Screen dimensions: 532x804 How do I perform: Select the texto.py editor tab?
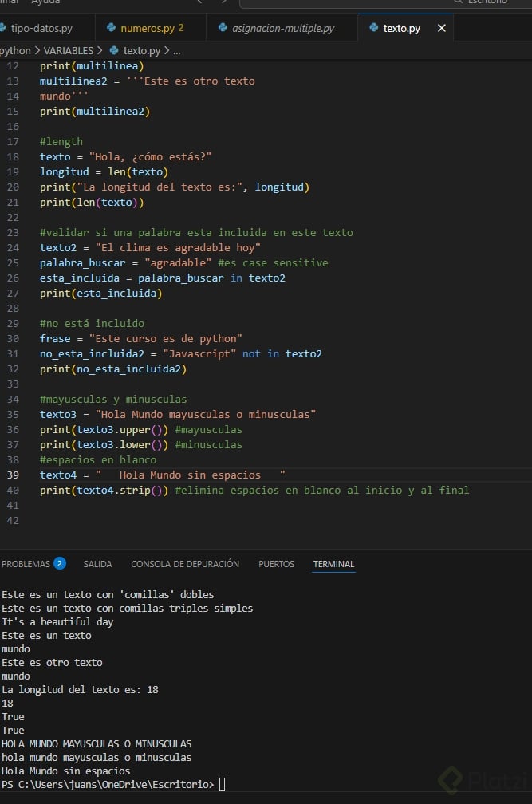(x=402, y=28)
